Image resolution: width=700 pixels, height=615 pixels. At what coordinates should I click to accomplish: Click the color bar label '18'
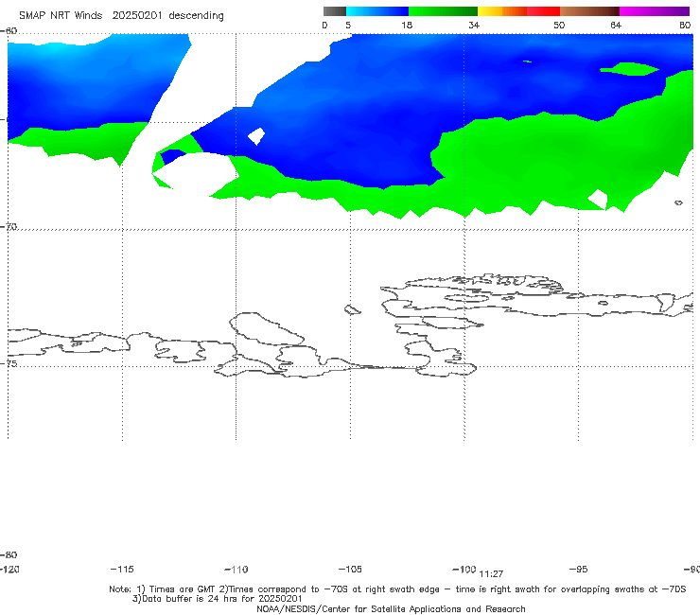(407, 25)
